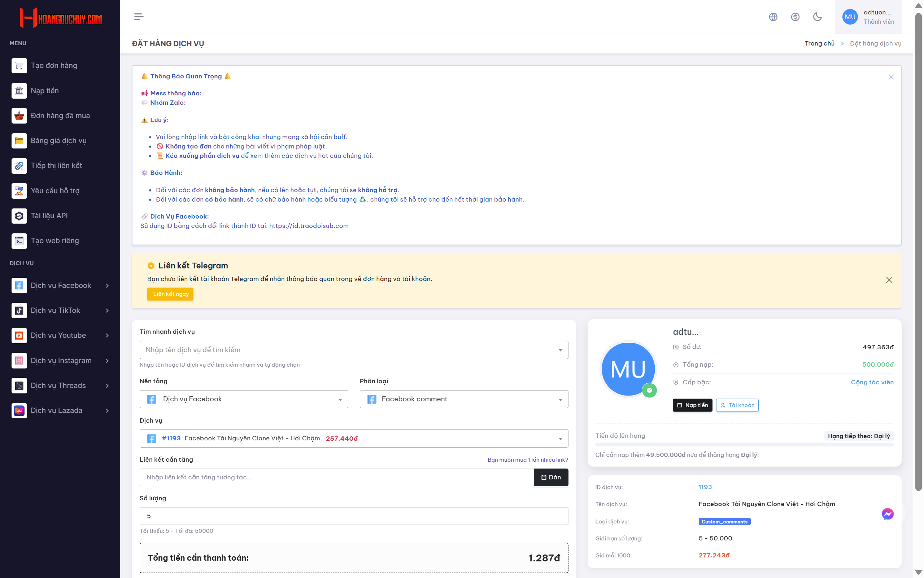Click the Facebook icon in sidebar services
Image resolution: width=924 pixels, height=578 pixels.
click(x=19, y=285)
